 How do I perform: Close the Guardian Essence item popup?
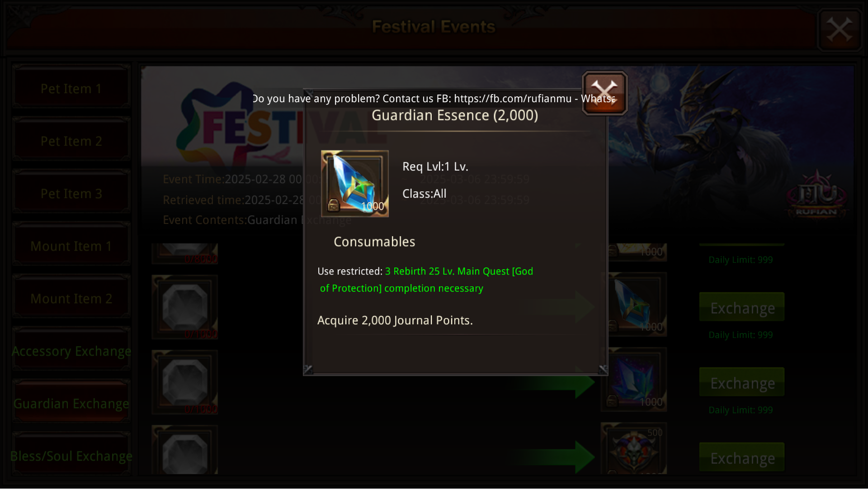604,93
